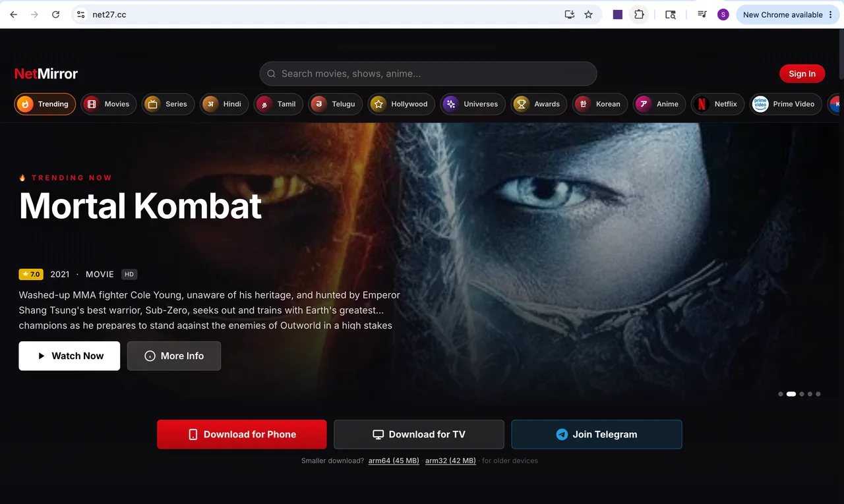Open the Extensions puzzle menu
Image resolution: width=844 pixels, height=504 pixels.
click(639, 14)
